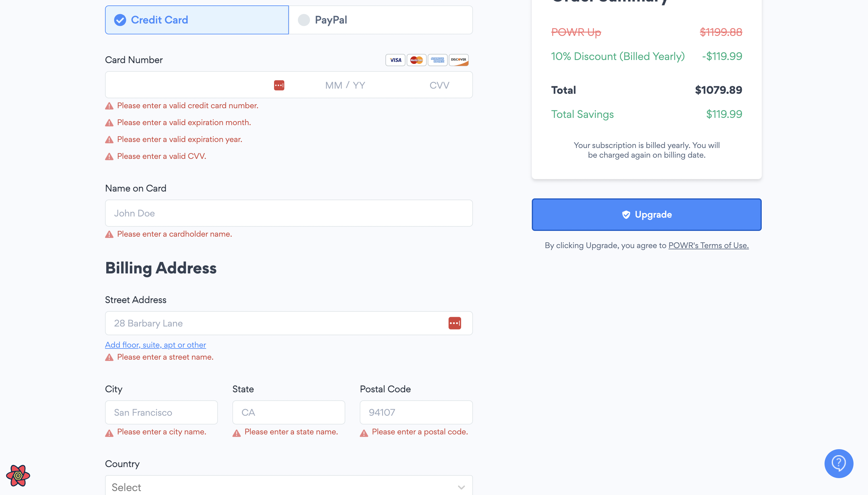Open POWR's Terms of Use
Image resolution: width=868 pixels, height=495 pixels.
point(708,245)
